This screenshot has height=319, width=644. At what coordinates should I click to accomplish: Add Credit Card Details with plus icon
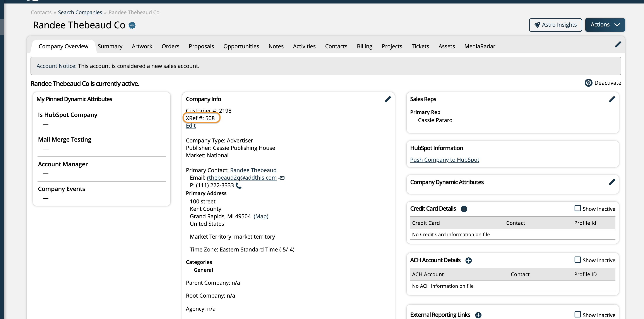pos(464,209)
